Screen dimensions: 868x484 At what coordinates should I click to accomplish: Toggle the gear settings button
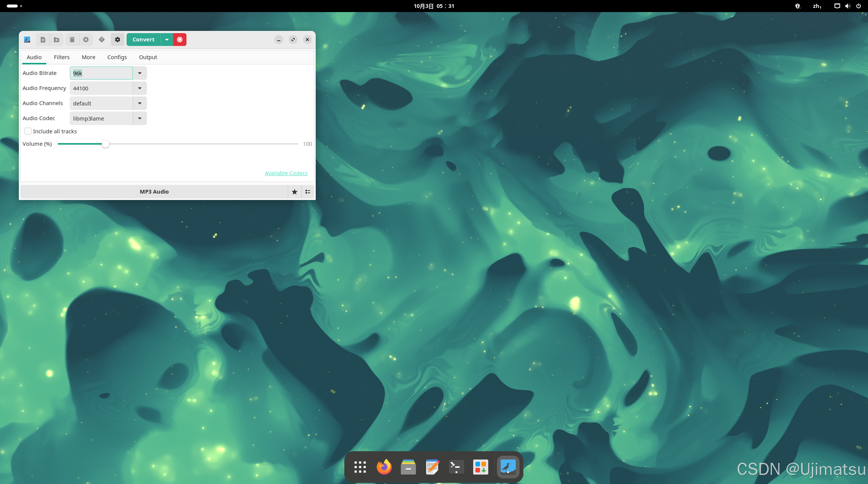click(x=118, y=40)
